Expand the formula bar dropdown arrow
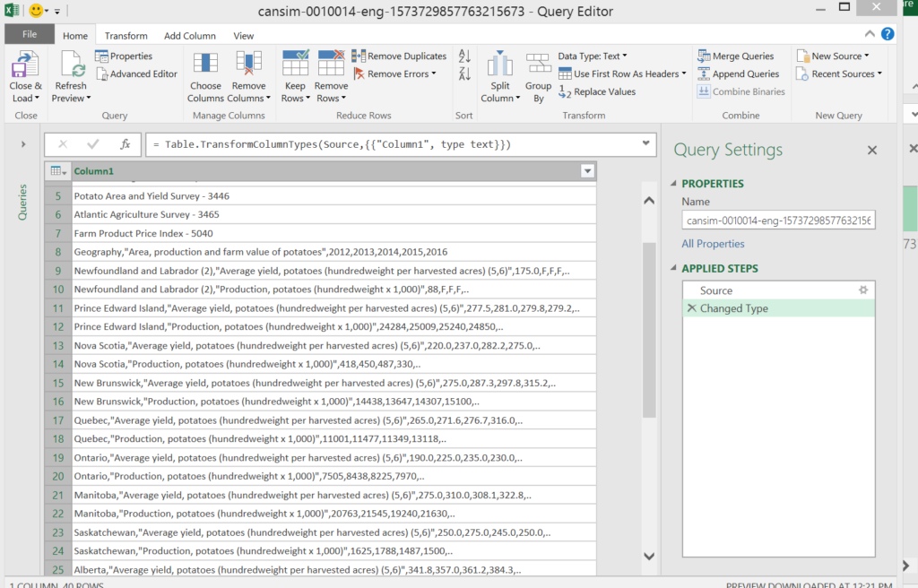 pos(645,143)
